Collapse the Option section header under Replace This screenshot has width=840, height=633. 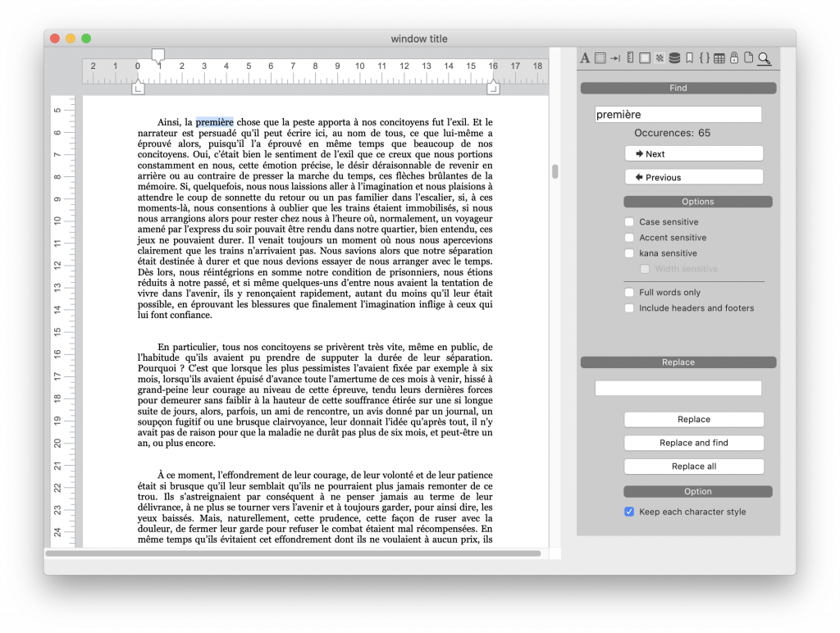[x=697, y=492]
